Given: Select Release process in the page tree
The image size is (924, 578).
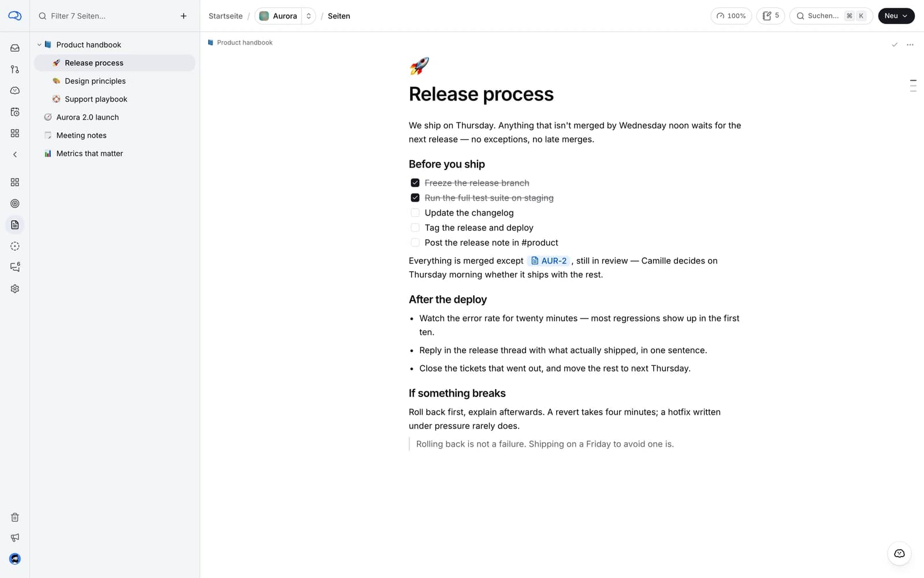Looking at the screenshot, I should coord(115,63).
